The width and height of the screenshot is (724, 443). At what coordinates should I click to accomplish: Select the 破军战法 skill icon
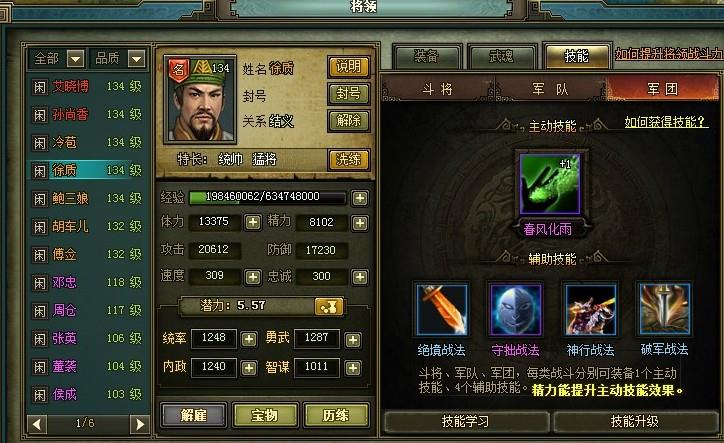(x=664, y=309)
